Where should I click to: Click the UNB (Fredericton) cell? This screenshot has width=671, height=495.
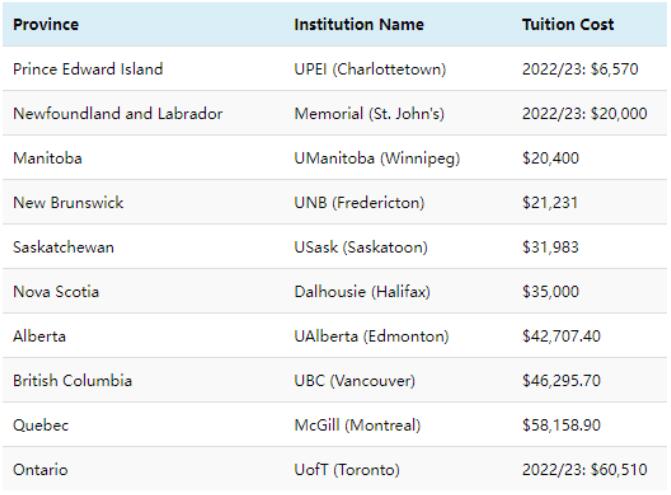tap(359, 202)
